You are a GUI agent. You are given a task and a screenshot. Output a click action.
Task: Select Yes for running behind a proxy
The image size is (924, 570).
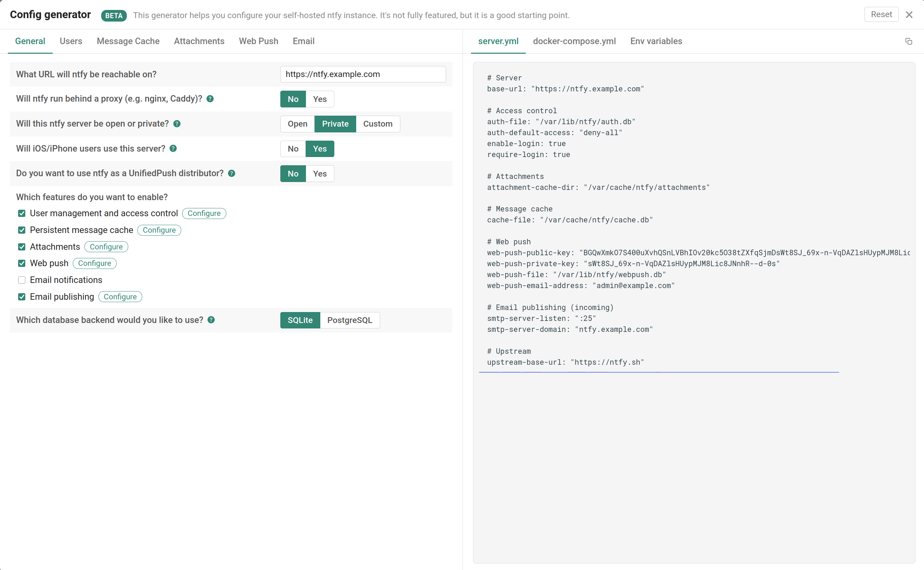click(x=319, y=99)
